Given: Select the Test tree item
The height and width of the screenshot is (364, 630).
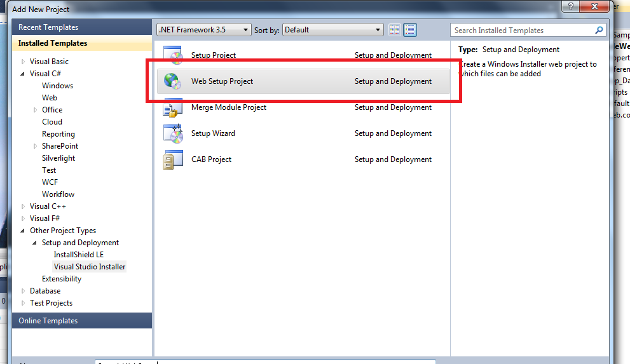Looking at the screenshot, I should (49, 170).
